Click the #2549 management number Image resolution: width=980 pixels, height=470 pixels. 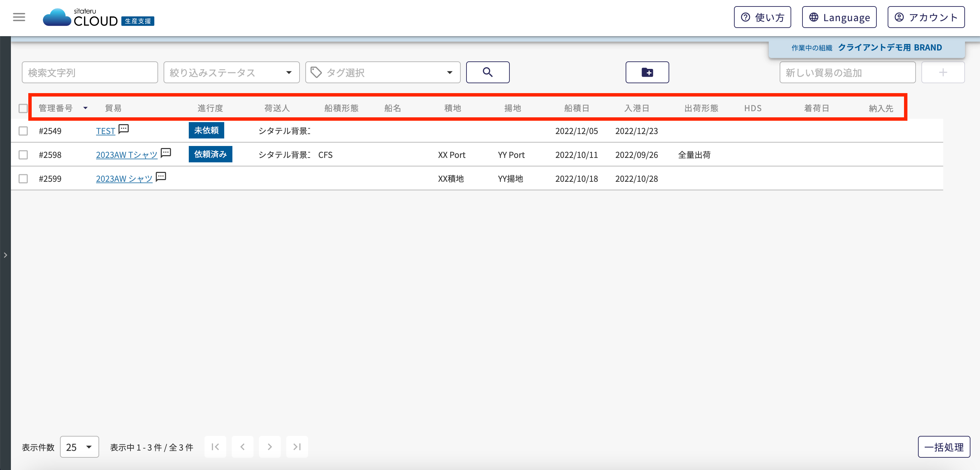tap(50, 131)
